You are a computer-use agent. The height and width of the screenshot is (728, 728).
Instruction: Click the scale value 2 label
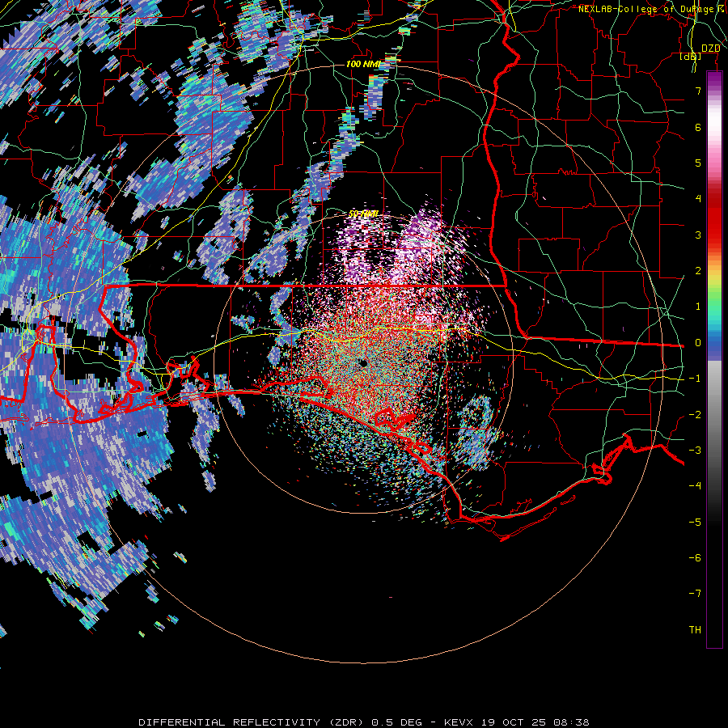(698, 271)
